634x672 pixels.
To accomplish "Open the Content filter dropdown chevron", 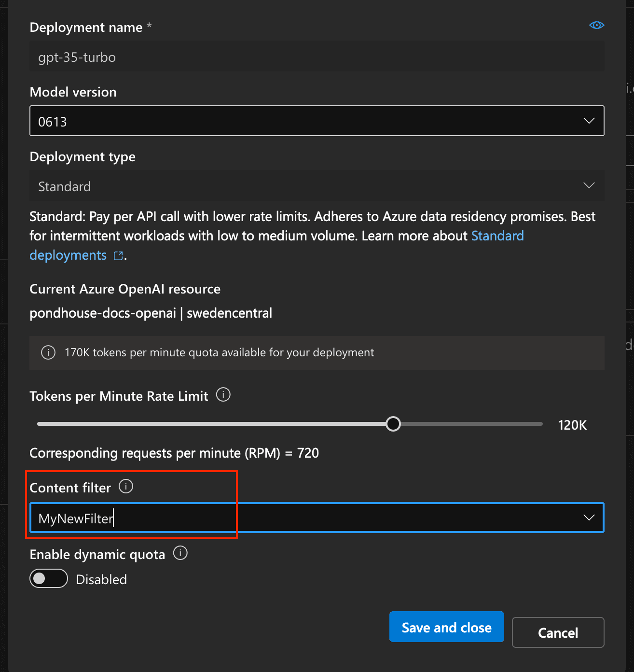I will (589, 517).
